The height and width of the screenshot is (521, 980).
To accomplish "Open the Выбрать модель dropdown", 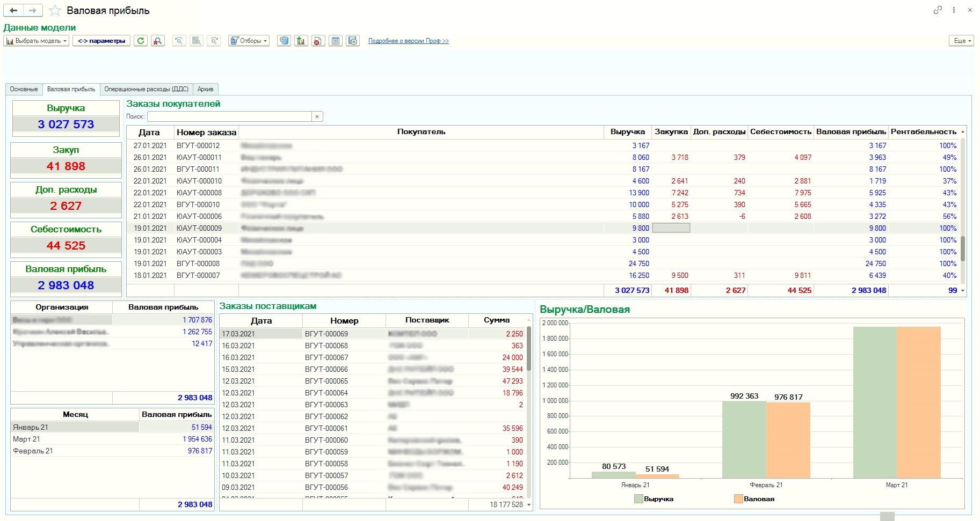I will [x=37, y=41].
